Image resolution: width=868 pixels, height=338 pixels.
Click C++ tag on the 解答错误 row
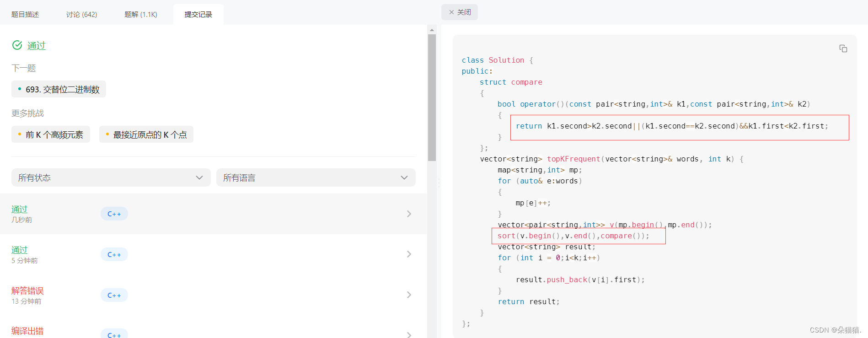click(x=114, y=295)
